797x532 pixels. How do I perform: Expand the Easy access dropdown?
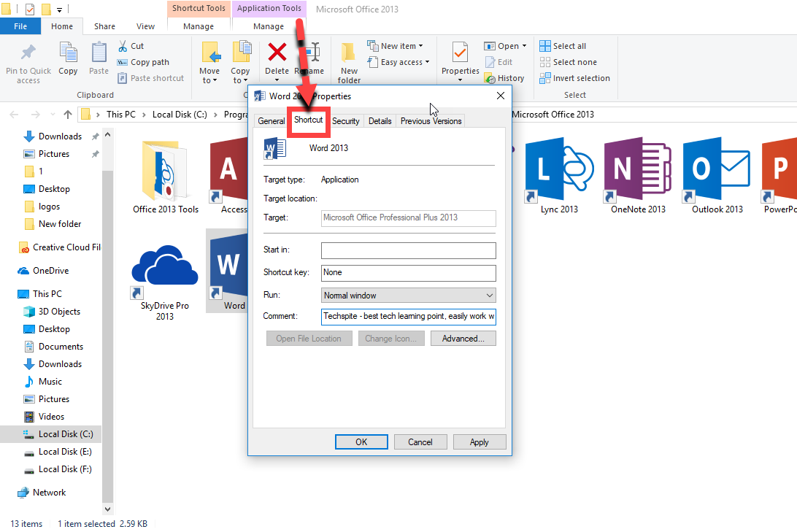tap(404, 62)
